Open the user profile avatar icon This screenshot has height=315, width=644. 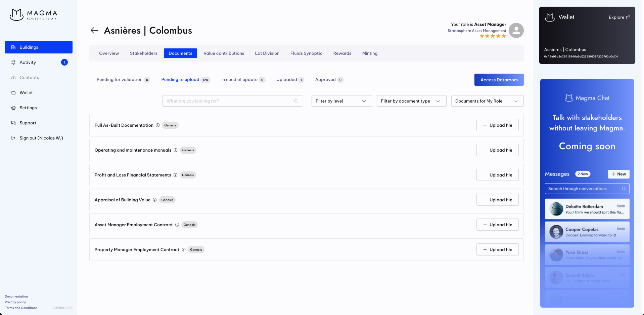[x=516, y=31]
